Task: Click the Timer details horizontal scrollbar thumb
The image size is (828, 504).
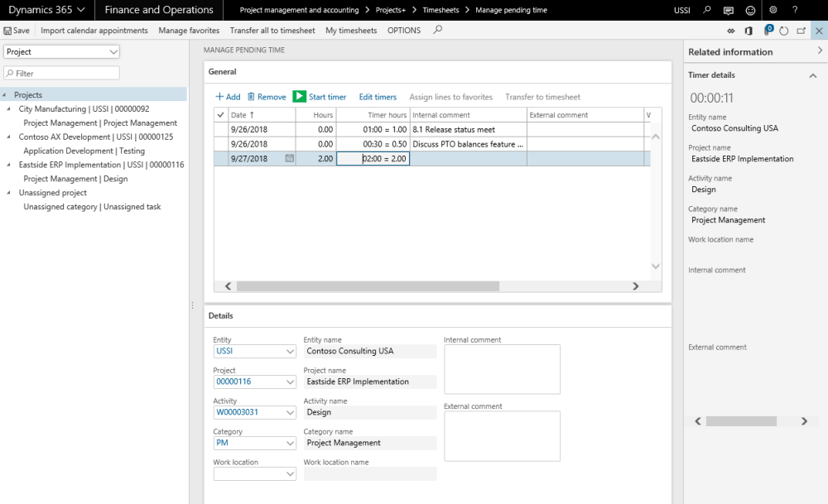Action: click(x=741, y=421)
